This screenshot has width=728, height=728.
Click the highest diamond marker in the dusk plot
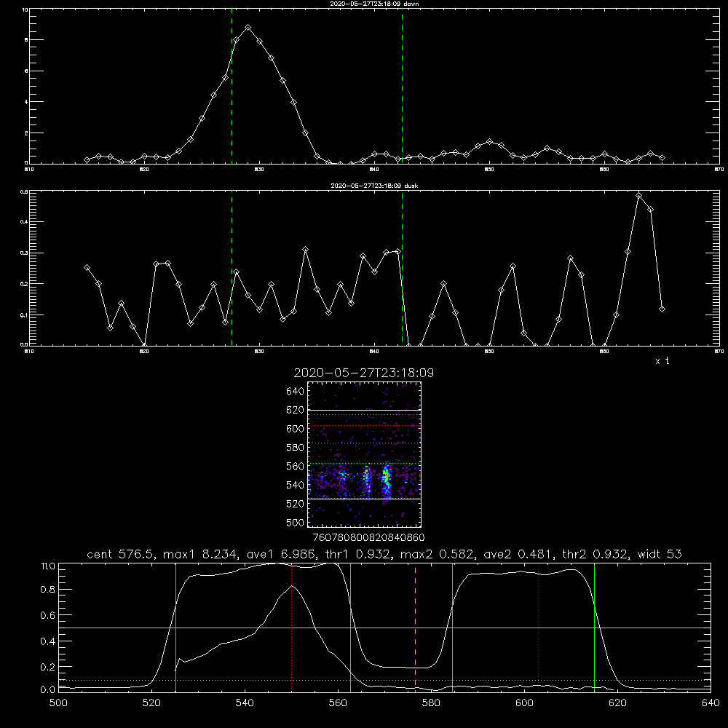click(639, 196)
